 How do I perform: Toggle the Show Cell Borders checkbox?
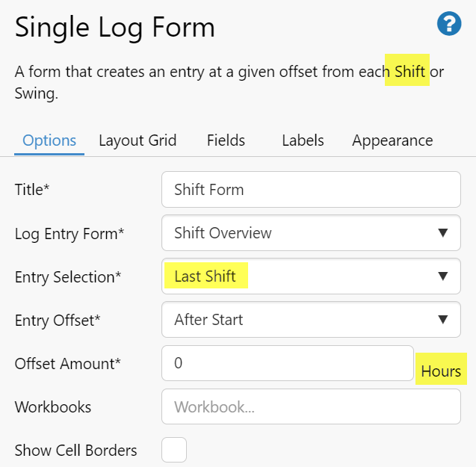174,451
